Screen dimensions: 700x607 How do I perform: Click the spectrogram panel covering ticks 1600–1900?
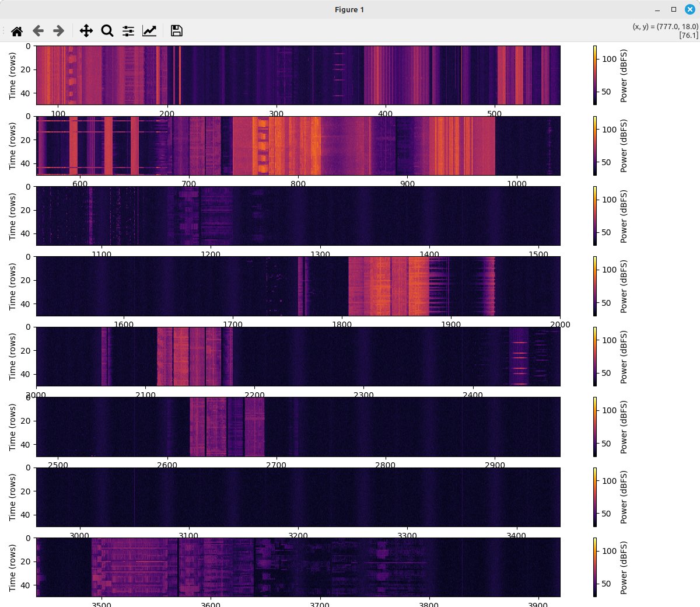click(298, 286)
